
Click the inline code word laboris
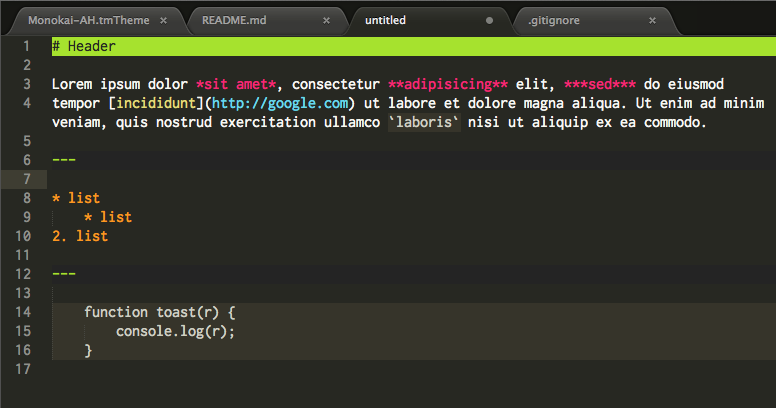point(423,122)
